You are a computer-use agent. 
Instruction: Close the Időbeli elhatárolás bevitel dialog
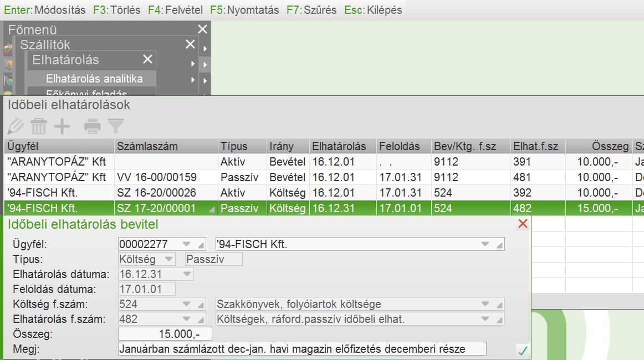point(522,224)
